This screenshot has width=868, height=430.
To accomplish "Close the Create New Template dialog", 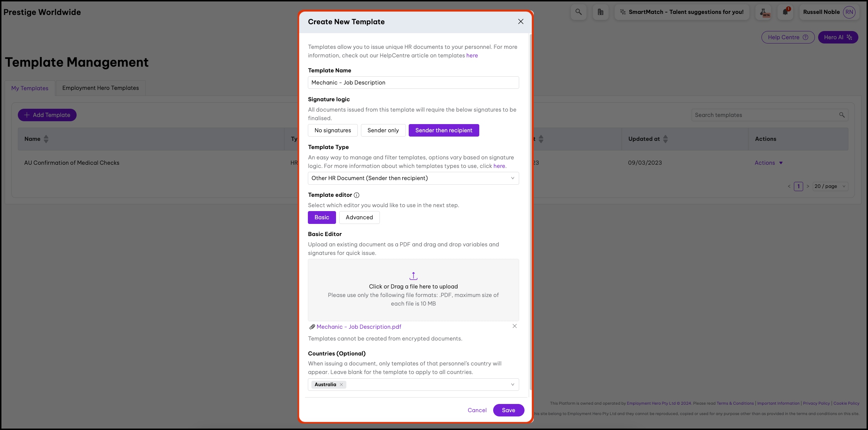I will pos(521,22).
